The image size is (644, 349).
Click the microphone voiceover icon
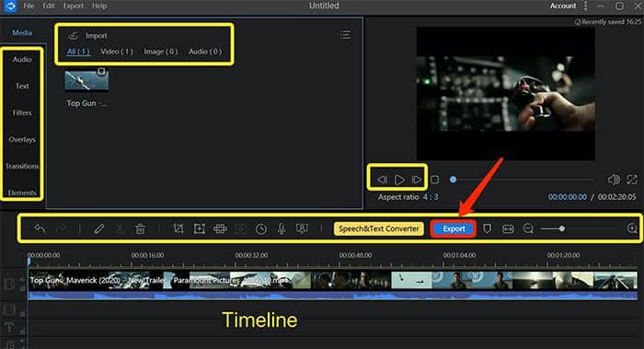282,228
